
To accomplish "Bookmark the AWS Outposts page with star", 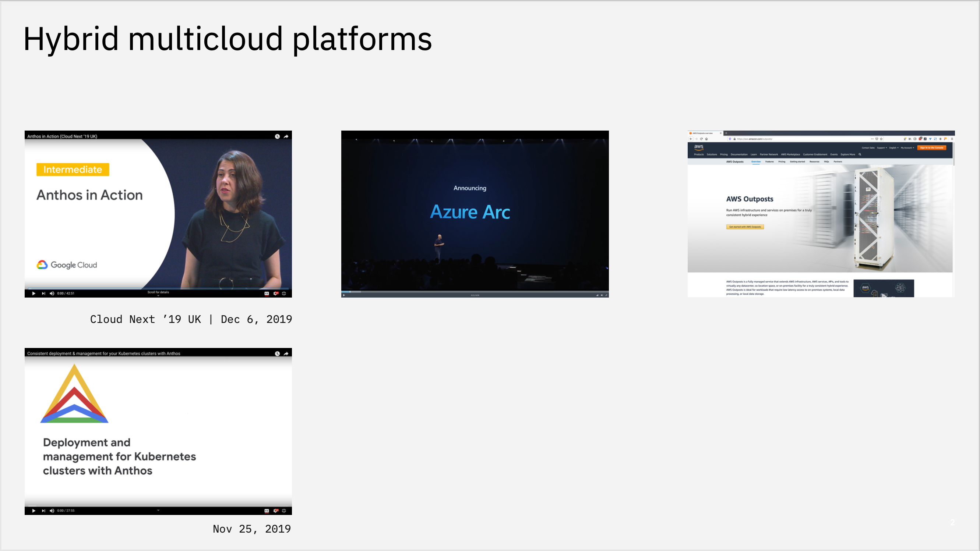I will pyautogui.click(x=881, y=139).
